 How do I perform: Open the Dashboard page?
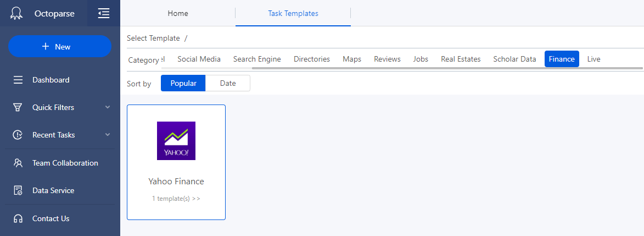(x=51, y=80)
